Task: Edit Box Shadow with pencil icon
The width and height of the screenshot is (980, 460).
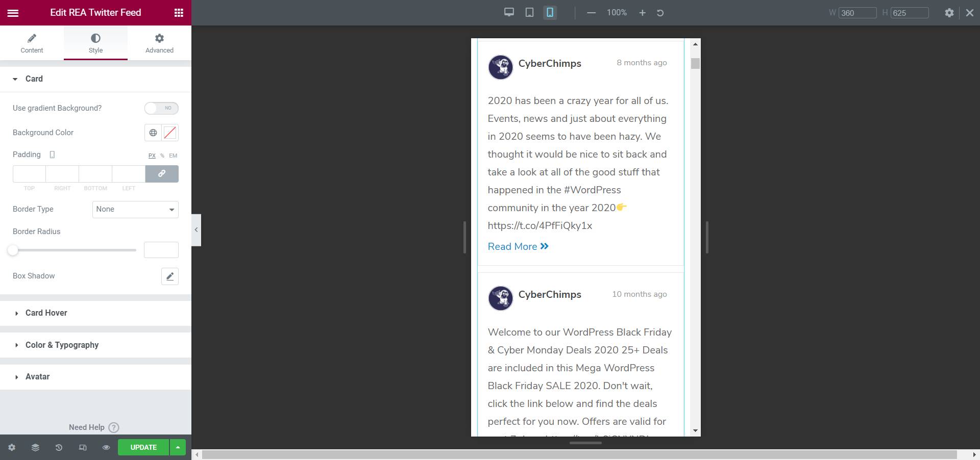Action: tap(170, 276)
